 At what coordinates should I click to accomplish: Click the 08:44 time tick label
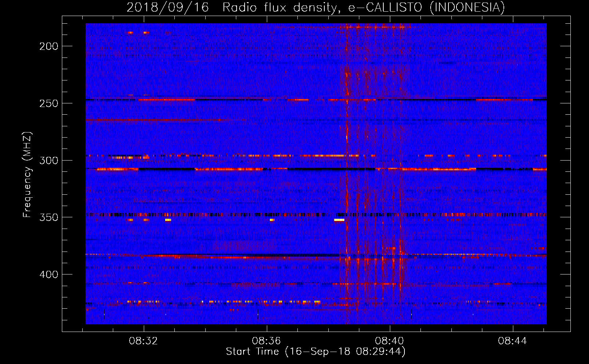click(x=513, y=341)
